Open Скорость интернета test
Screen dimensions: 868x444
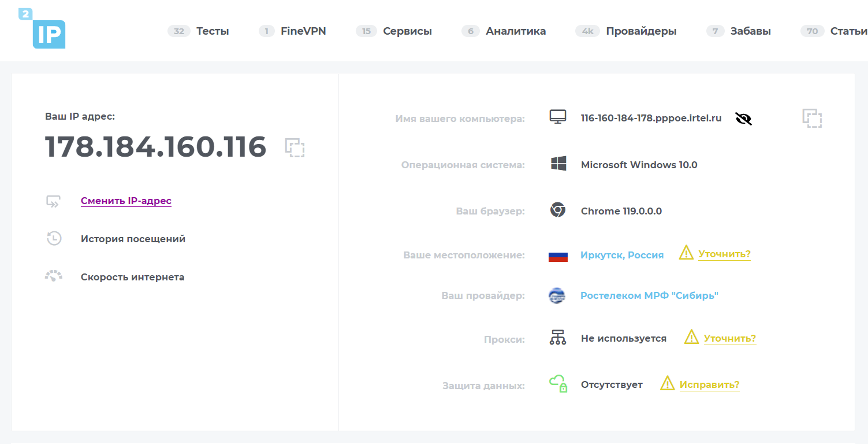click(x=132, y=277)
